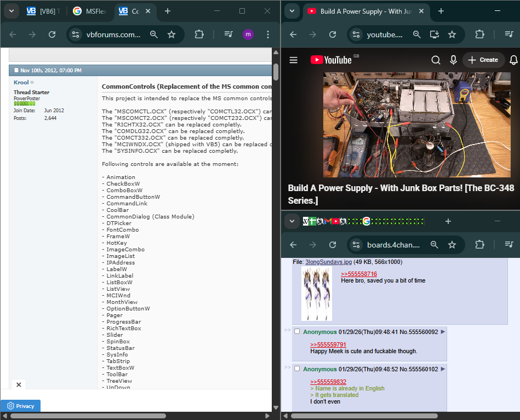Open post menu arrow for No.555560102
Image resolution: width=520 pixels, height=420 pixels.
(443, 369)
